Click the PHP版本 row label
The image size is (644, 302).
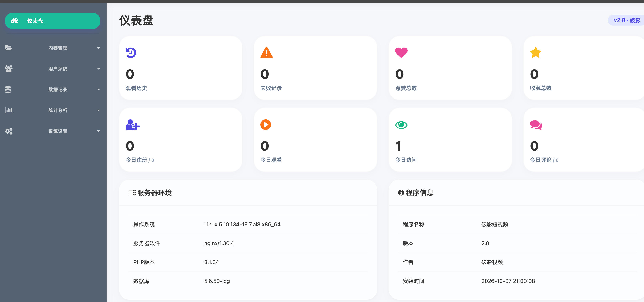(x=144, y=262)
